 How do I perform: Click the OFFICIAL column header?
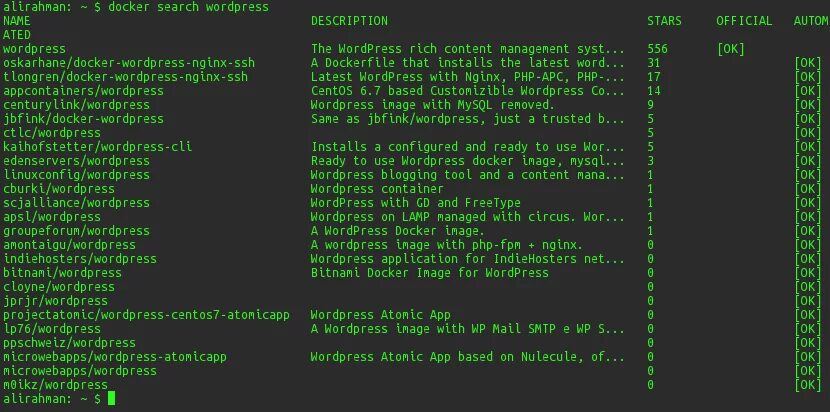(x=744, y=21)
